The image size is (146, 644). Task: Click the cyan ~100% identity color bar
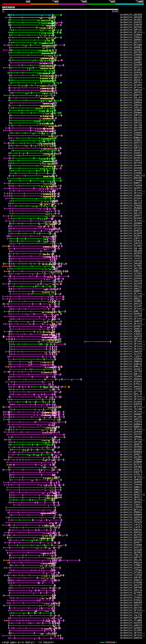click(x=130, y=4)
